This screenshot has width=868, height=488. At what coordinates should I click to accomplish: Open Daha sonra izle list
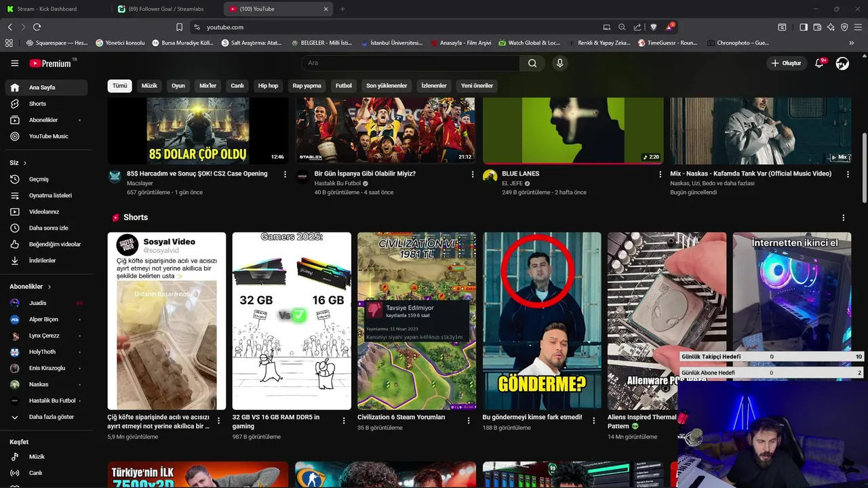(46, 228)
